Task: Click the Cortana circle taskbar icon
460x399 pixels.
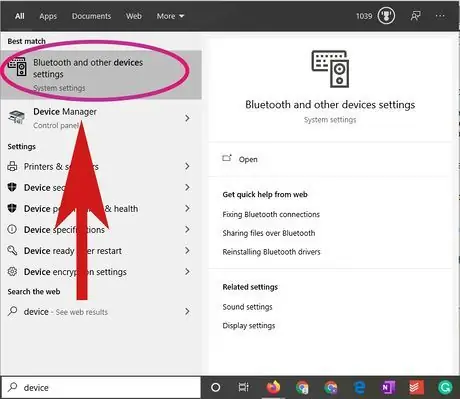Action: coord(216,387)
